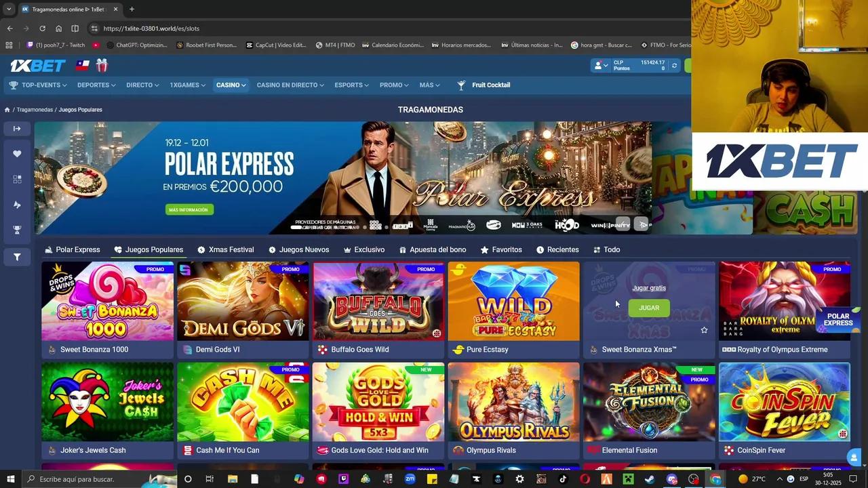Open the Zoom icon on the taskbar

[x=410, y=479]
